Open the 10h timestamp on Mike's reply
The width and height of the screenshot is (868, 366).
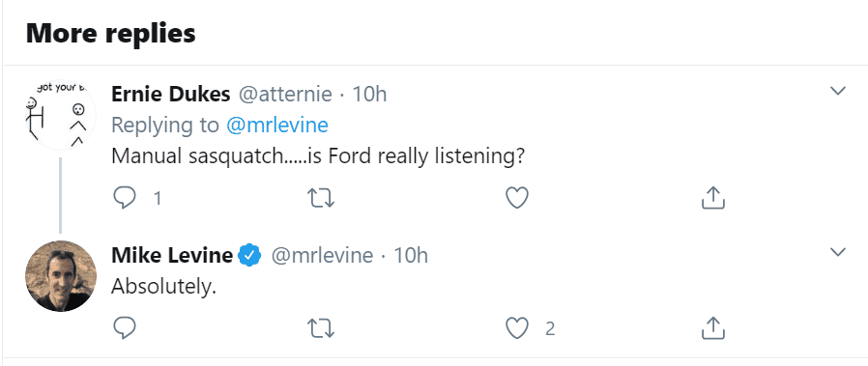point(410,255)
